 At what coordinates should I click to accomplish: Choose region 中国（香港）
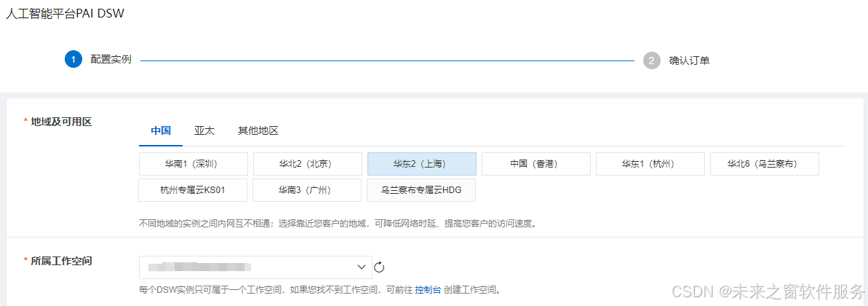[x=535, y=163]
